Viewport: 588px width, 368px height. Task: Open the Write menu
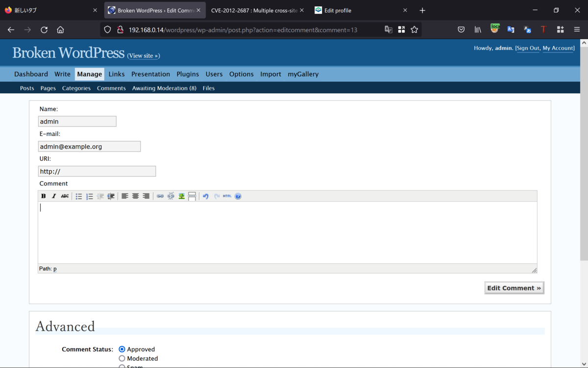click(62, 74)
